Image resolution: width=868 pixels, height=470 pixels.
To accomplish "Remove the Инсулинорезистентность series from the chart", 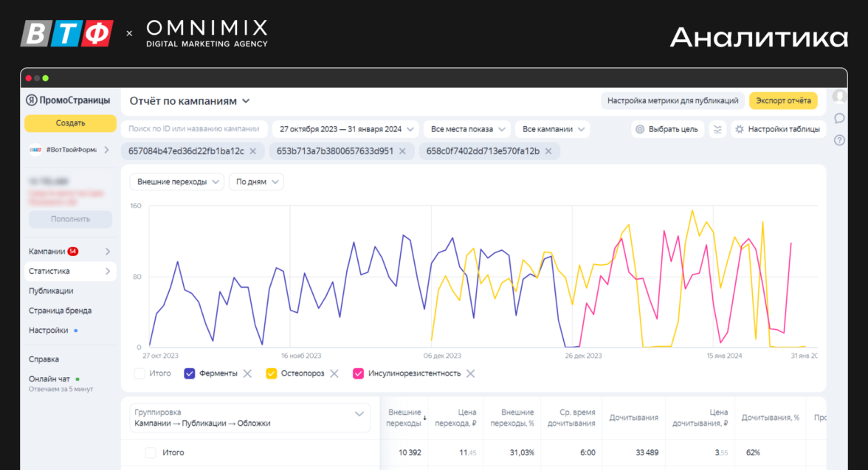I will [470, 373].
